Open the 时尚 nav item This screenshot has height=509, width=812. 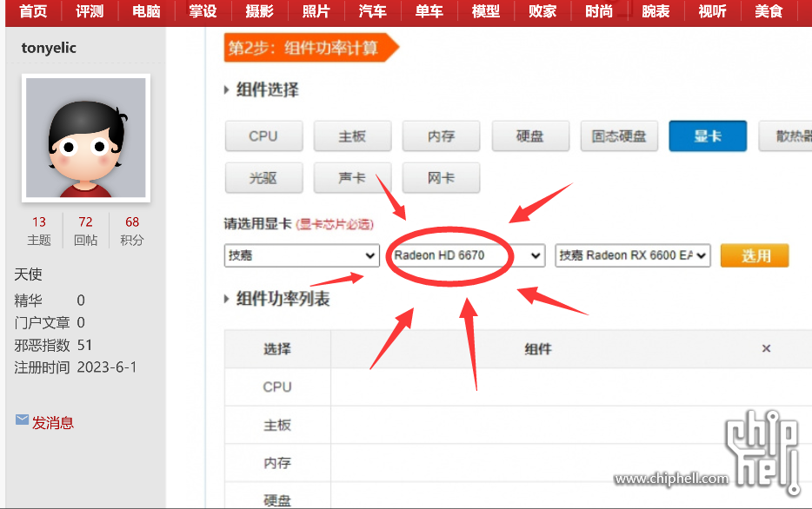coord(599,11)
